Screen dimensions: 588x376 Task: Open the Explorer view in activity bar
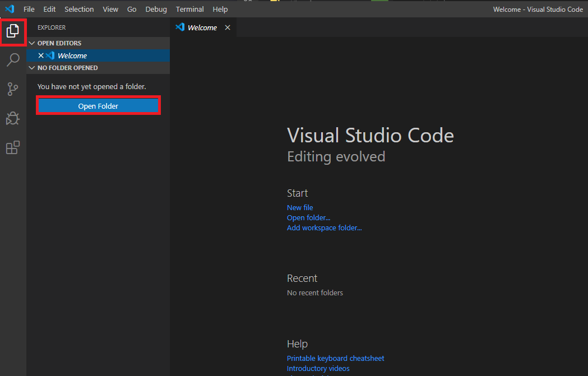pyautogui.click(x=13, y=31)
